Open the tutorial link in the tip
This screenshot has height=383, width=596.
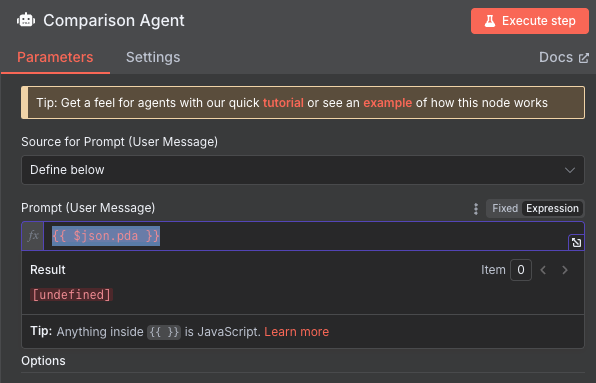283,103
